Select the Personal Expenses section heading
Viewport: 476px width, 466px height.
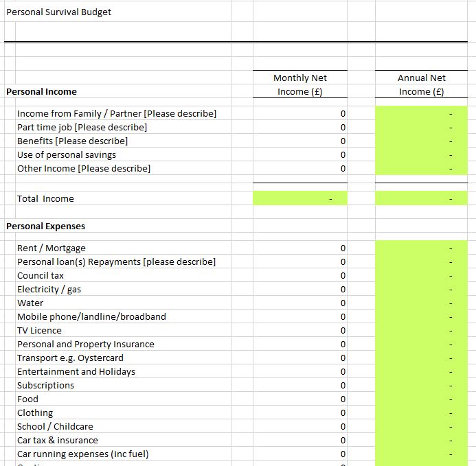pos(45,226)
